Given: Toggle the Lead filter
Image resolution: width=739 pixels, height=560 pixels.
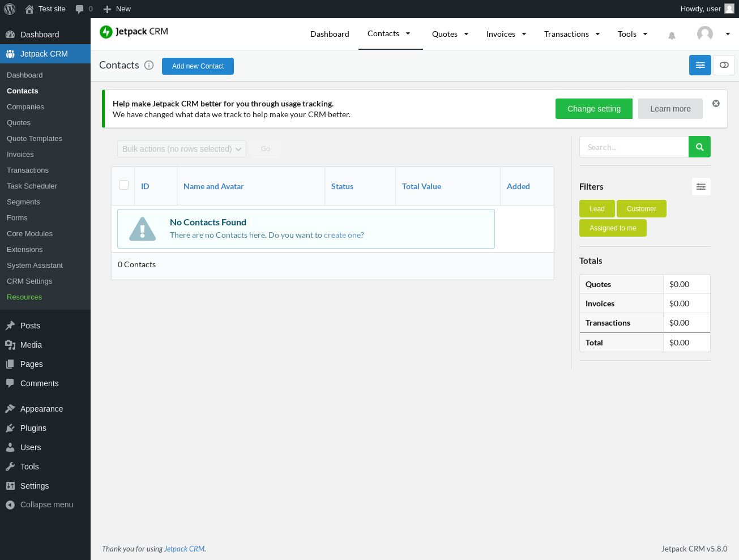Looking at the screenshot, I should pos(597,209).
